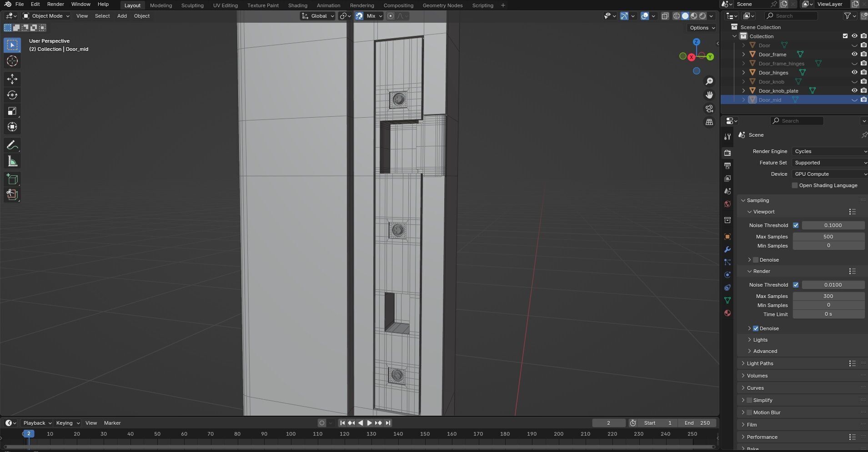Open Feature Set dropdown
The height and width of the screenshot is (452, 868).
click(x=829, y=163)
